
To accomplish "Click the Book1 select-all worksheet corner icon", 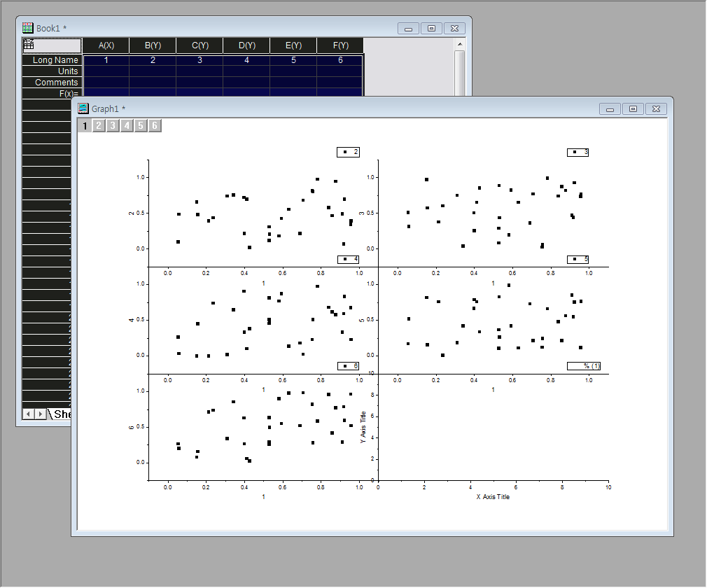I will [x=52, y=45].
